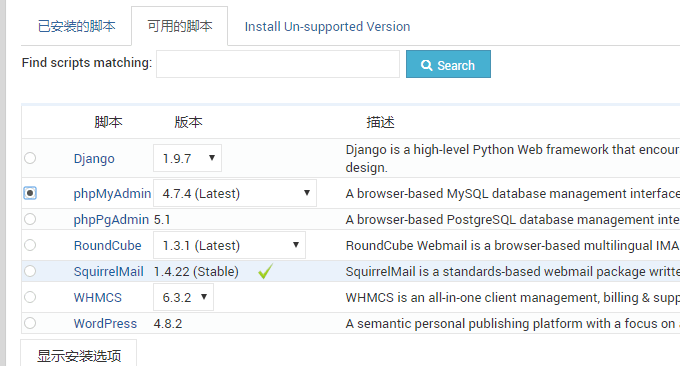The height and width of the screenshot is (366, 680).
Task: Click the SquirrelMail description text
Action: pyautogui.click(x=513, y=271)
